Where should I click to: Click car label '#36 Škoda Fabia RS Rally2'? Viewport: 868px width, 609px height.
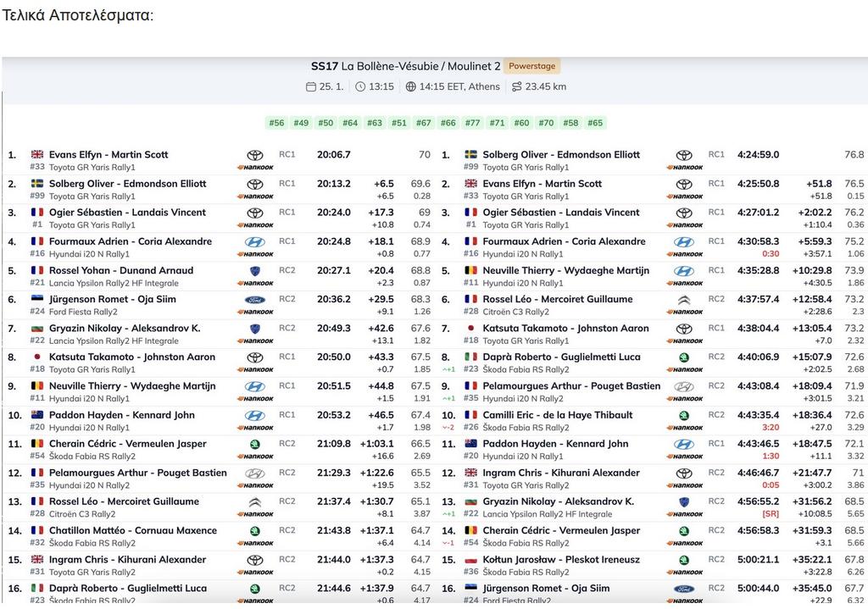pyautogui.click(x=516, y=572)
